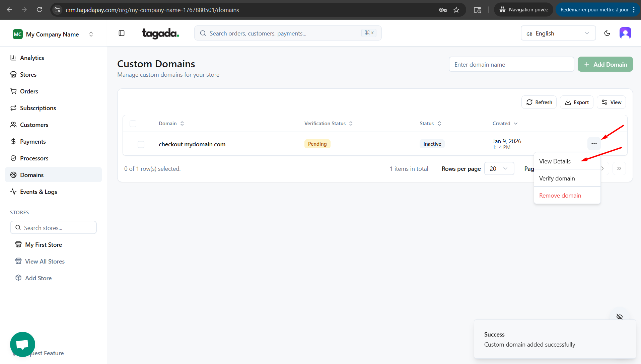Switch to dark mode moon icon
The height and width of the screenshot is (364, 641).
[x=607, y=33]
